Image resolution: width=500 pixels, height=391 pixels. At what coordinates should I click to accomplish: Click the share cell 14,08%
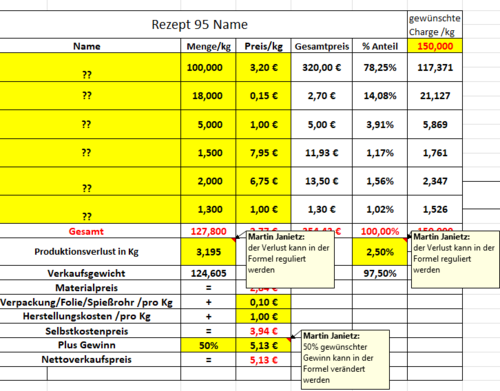(x=380, y=96)
